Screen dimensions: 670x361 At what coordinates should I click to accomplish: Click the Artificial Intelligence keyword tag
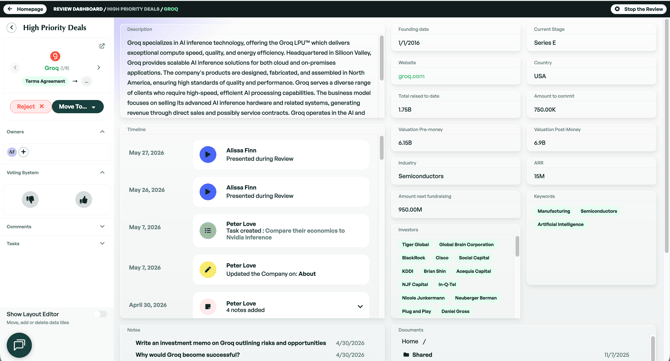pyautogui.click(x=561, y=224)
